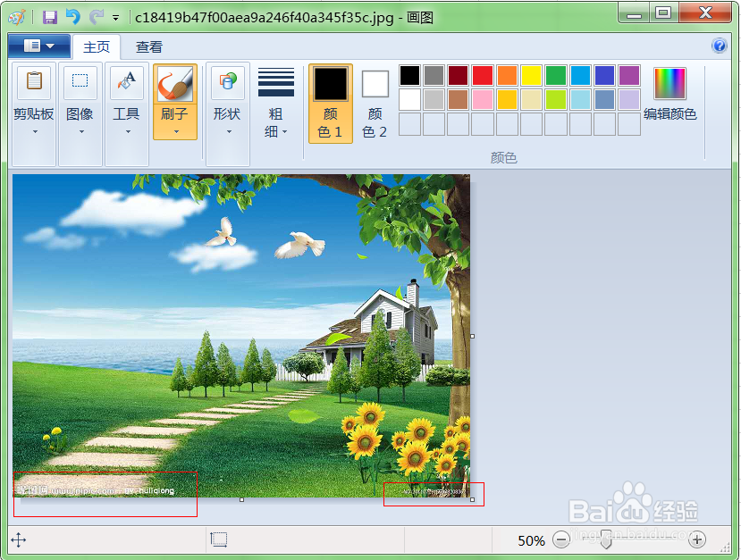Pick the white color swatch
The height and width of the screenshot is (560, 741).
point(409,100)
